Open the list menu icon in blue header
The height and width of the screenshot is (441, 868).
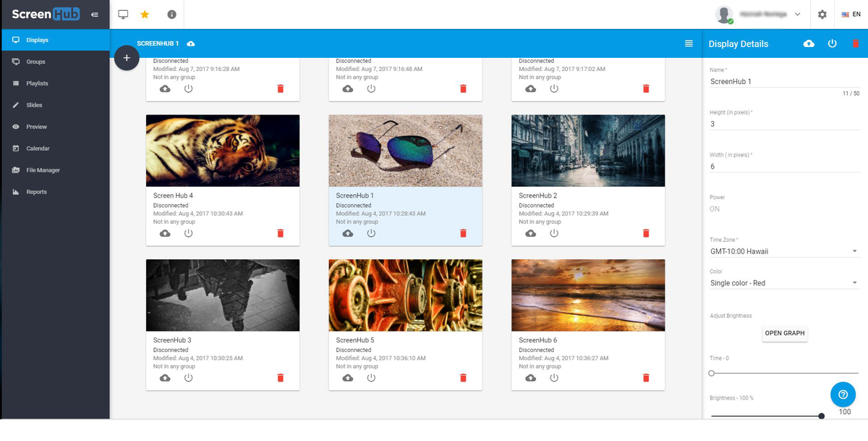pyautogui.click(x=689, y=44)
